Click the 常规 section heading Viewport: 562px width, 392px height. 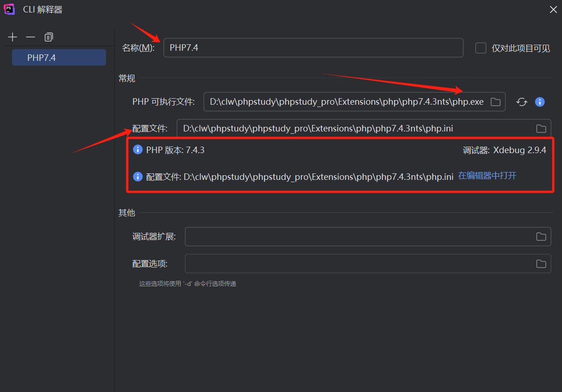pyautogui.click(x=127, y=78)
